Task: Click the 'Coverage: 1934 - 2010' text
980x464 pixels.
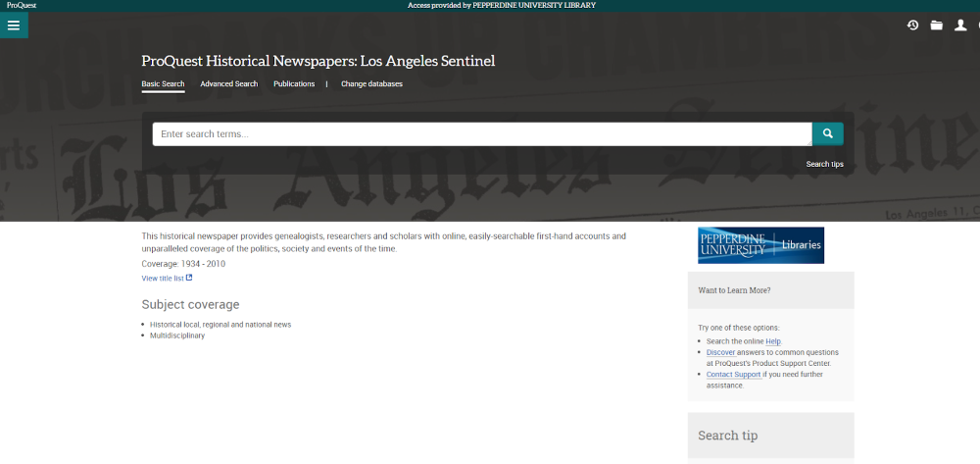Action: [183, 264]
